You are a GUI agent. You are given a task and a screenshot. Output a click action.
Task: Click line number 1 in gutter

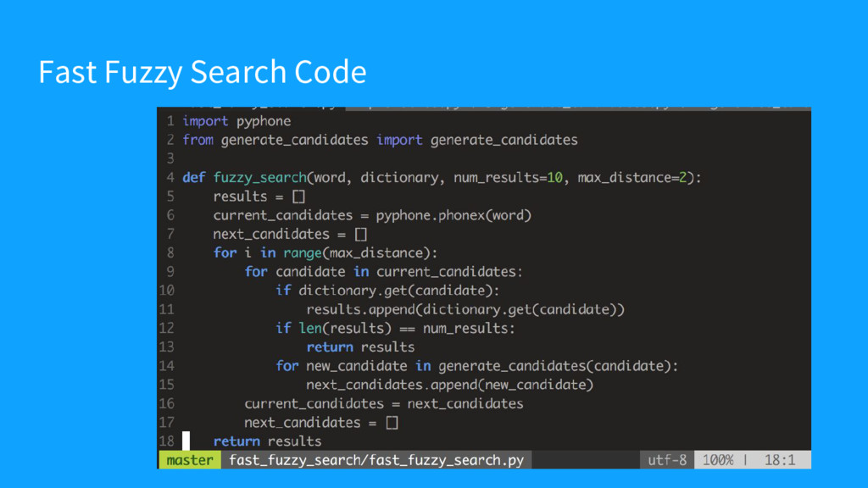[x=170, y=121]
